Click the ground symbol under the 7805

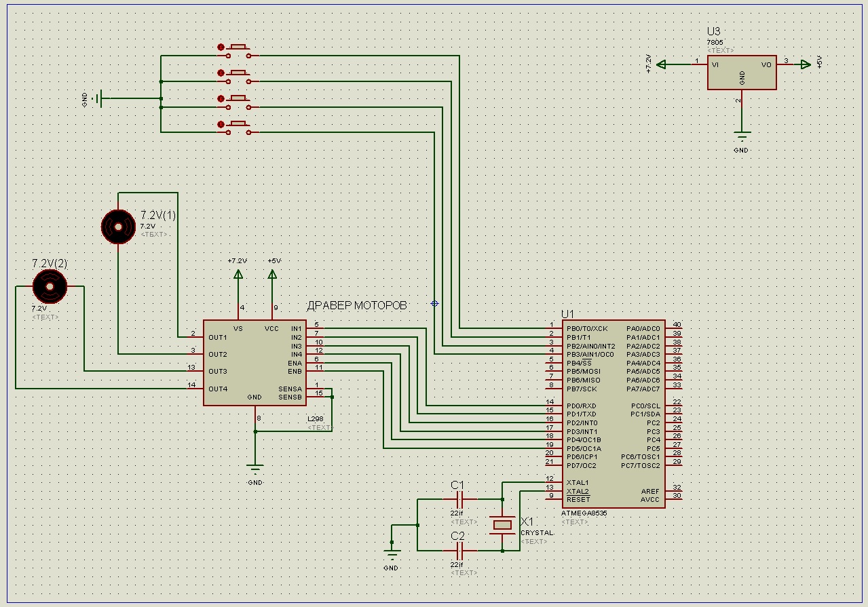tap(742, 135)
